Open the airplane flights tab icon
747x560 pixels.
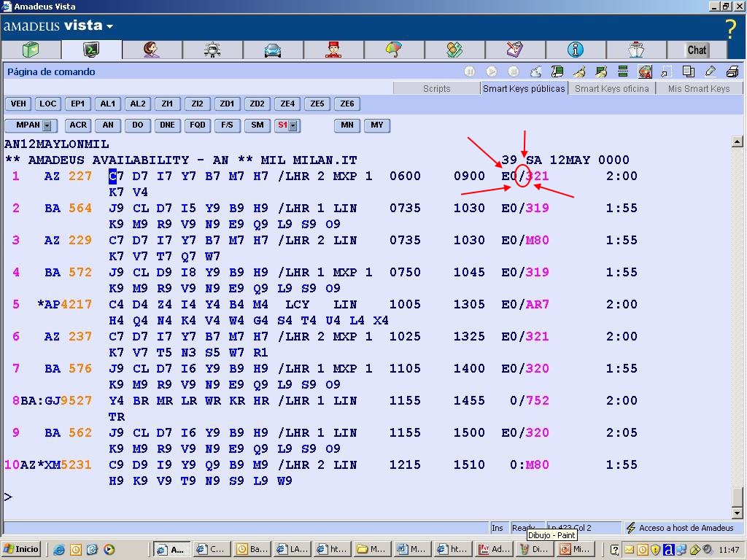[212, 50]
